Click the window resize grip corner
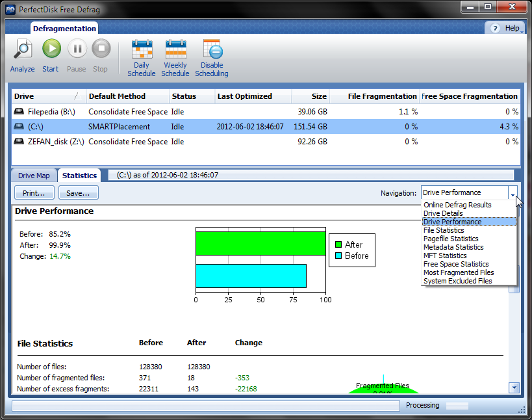This screenshot has width=532, height=420. coord(522,410)
